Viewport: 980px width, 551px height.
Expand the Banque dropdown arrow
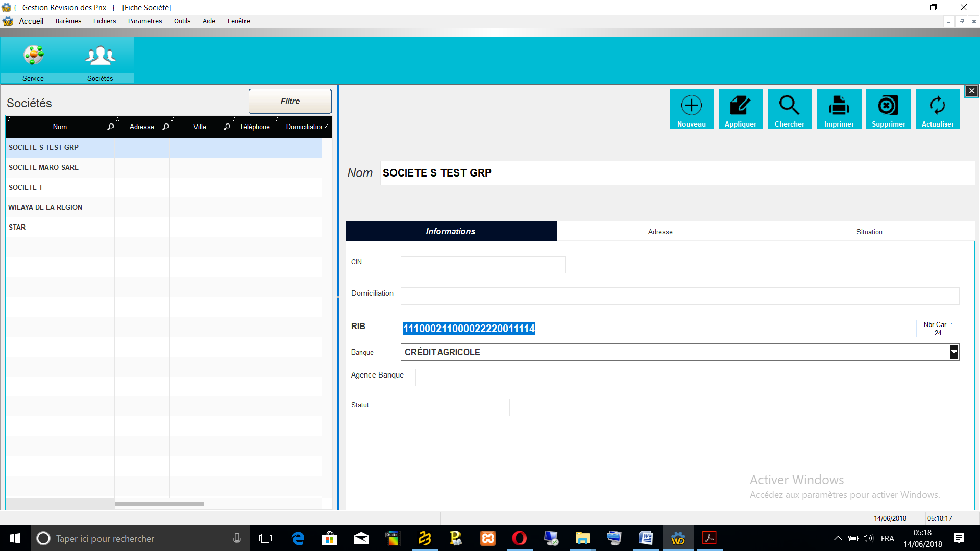click(953, 352)
